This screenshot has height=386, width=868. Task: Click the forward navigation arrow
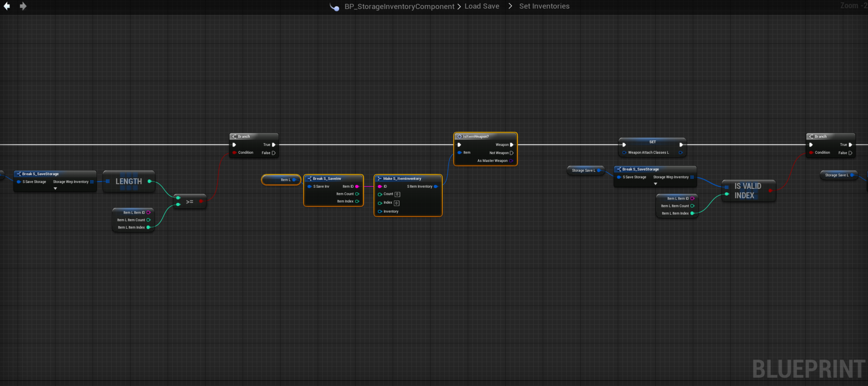pos(23,6)
